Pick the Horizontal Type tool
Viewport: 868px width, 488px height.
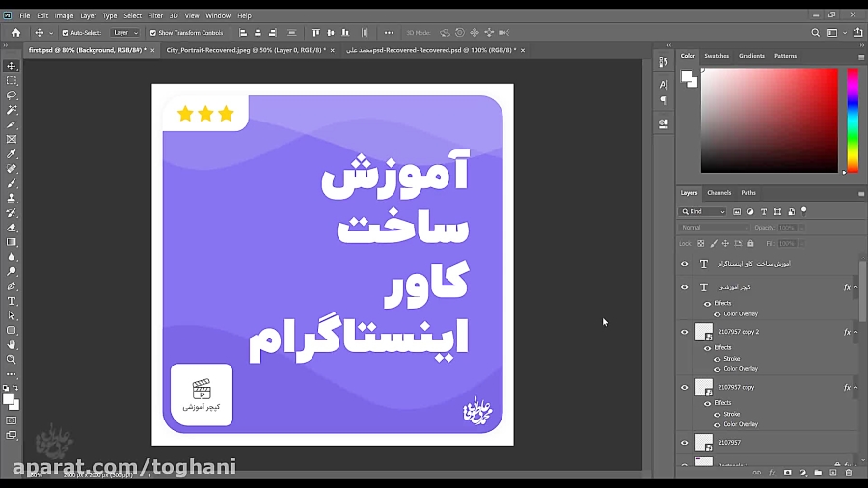(x=12, y=301)
